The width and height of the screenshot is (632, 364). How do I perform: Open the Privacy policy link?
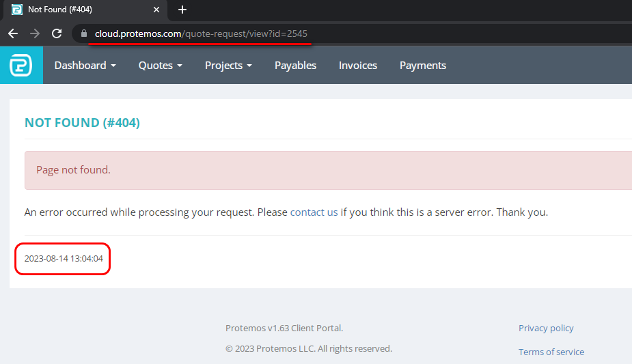tap(546, 328)
